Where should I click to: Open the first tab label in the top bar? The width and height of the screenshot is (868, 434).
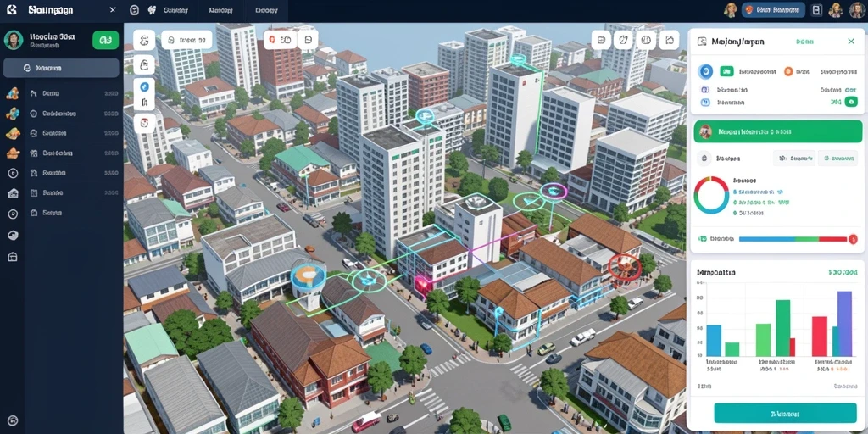pyautogui.click(x=175, y=10)
